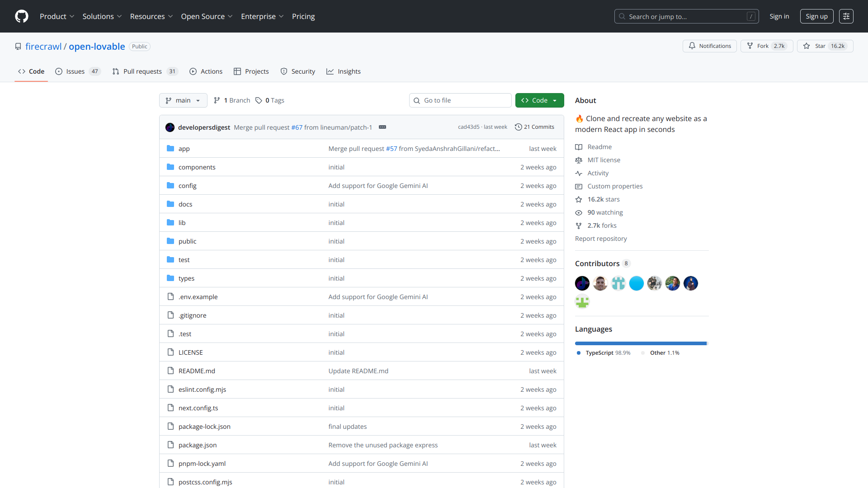The image size is (868, 488).
Task: Open the main branch dropdown
Action: point(183,100)
